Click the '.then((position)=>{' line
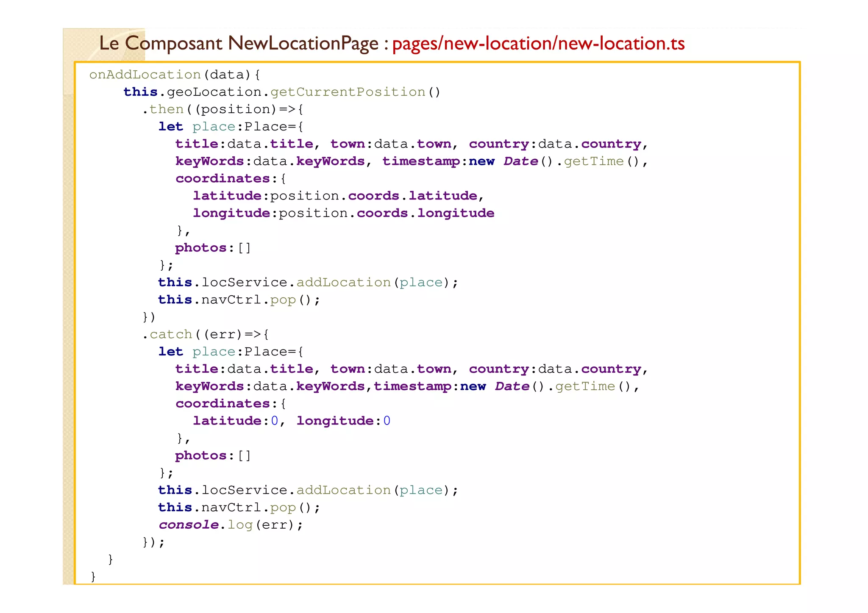The image size is (868, 613). (223, 109)
